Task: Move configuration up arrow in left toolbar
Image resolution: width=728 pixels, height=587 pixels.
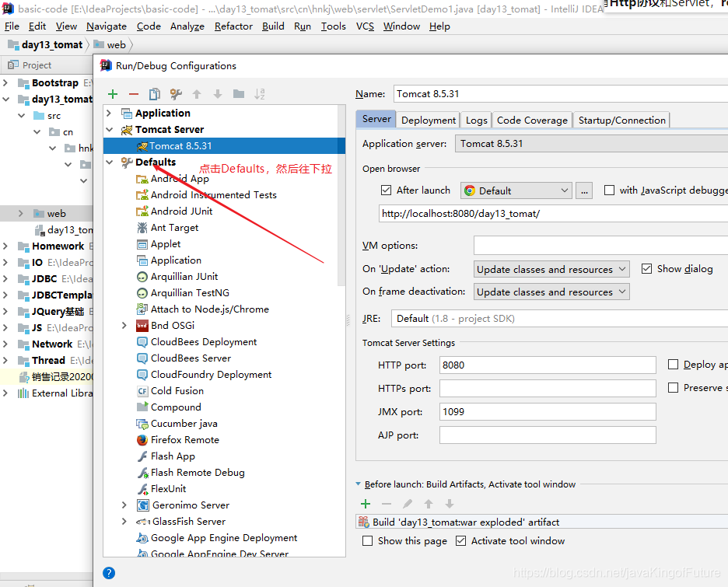Action: pos(197,94)
